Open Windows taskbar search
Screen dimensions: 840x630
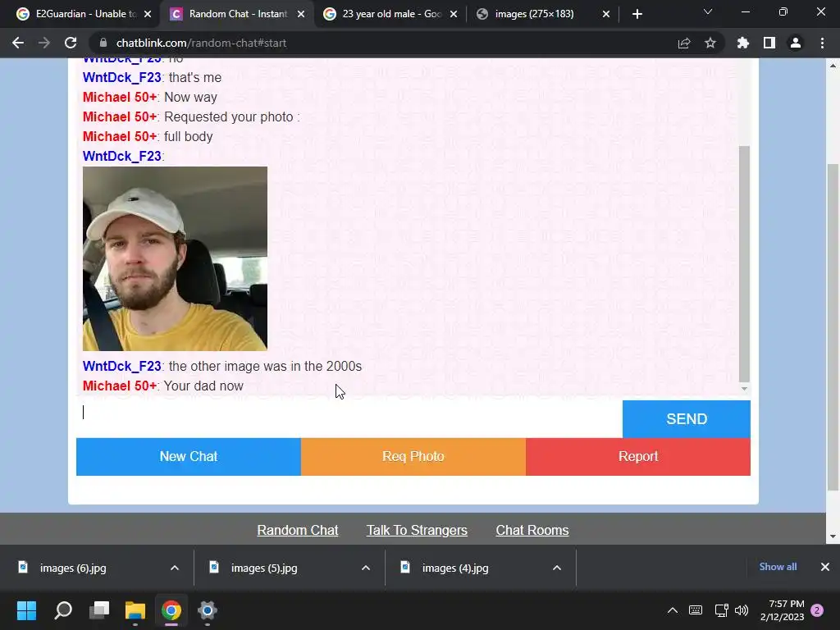63,610
